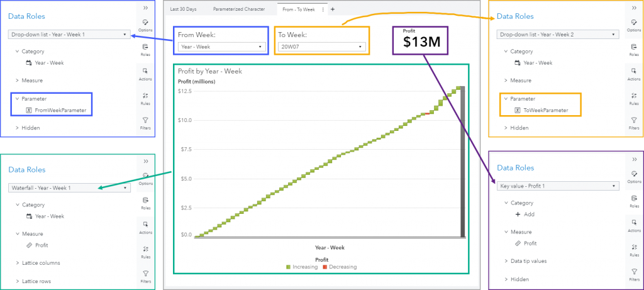Collapse the Waterfall panel using the double-arrow icon
The image size is (644, 290).
[145, 161]
